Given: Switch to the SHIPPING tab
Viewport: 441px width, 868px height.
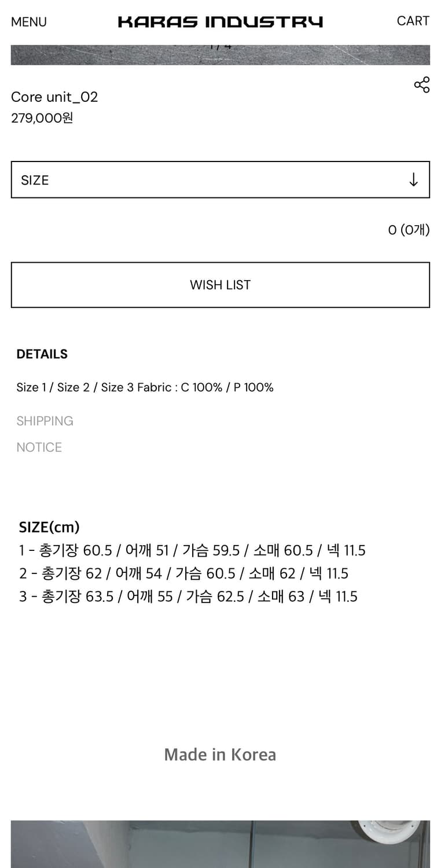Looking at the screenshot, I should tap(45, 421).
